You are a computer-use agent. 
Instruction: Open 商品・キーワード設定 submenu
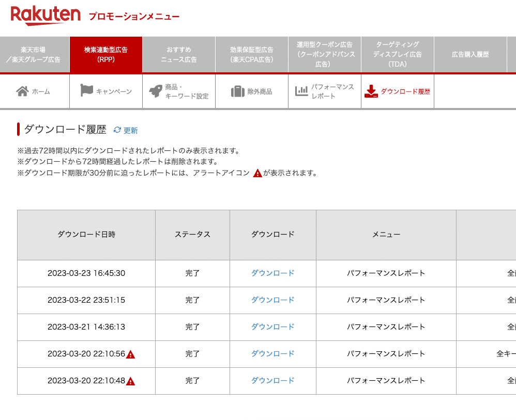click(179, 91)
